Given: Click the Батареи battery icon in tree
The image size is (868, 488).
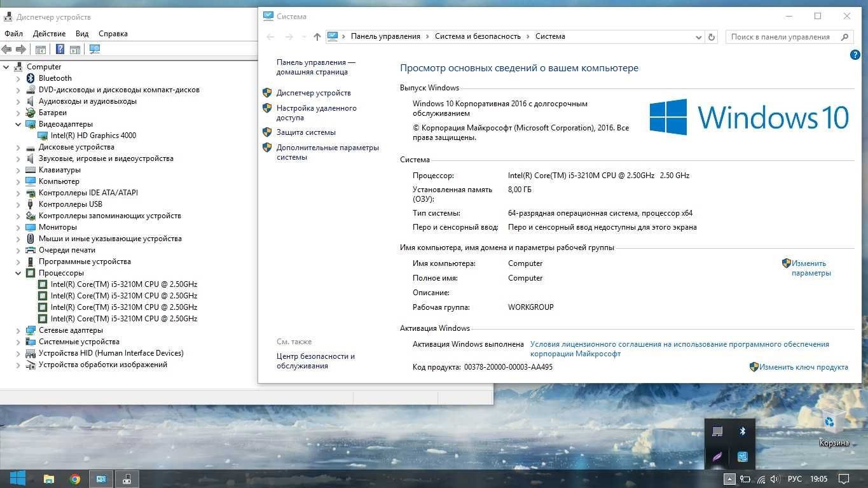Looking at the screenshot, I should tap(31, 113).
